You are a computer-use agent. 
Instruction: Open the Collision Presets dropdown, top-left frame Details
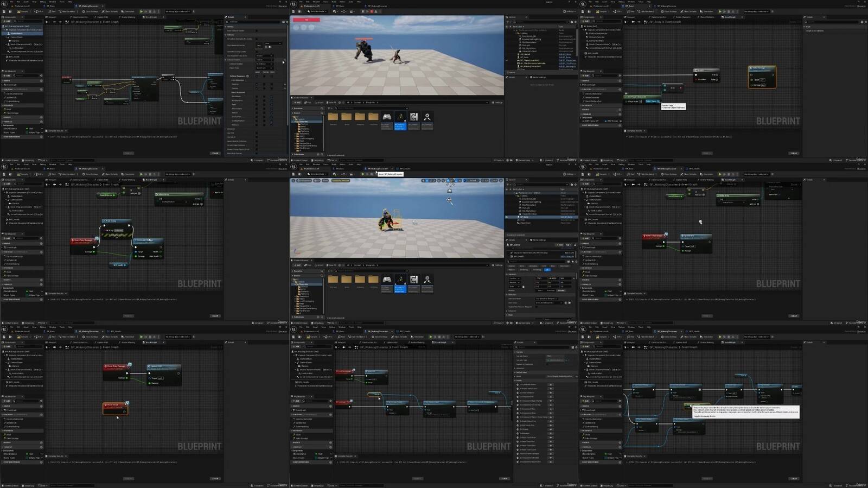[265, 60]
